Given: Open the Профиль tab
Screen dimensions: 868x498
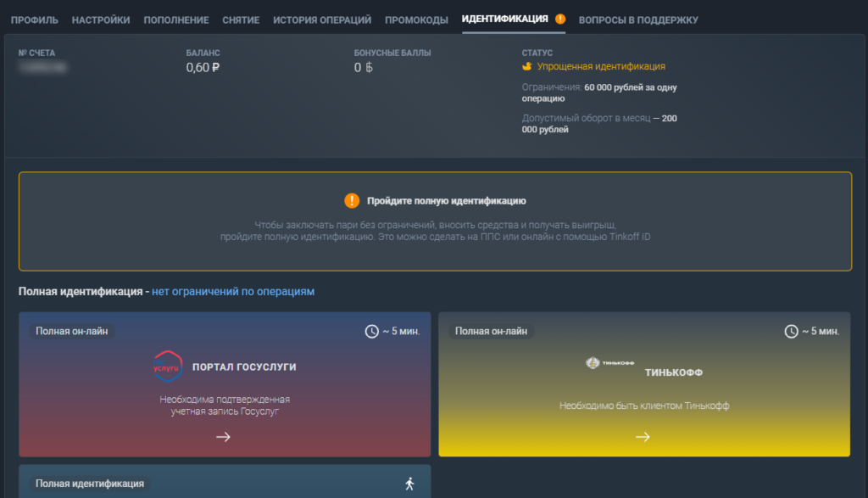Looking at the screenshot, I should (x=34, y=20).
